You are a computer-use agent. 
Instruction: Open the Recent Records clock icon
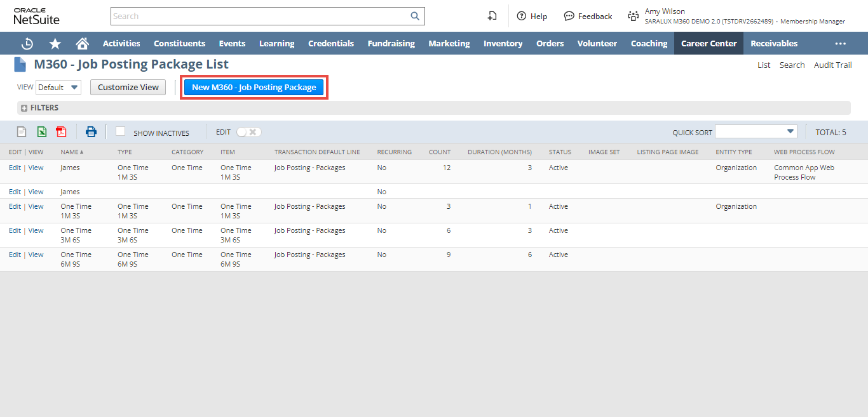(x=27, y=44)
